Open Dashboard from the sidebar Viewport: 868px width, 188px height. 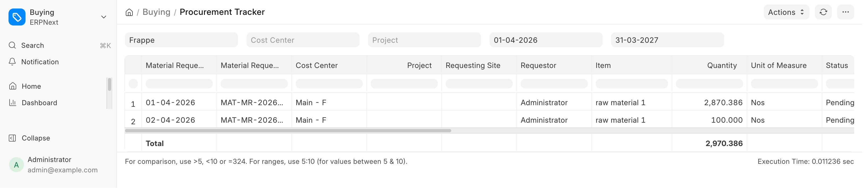(x=39, y=103)
